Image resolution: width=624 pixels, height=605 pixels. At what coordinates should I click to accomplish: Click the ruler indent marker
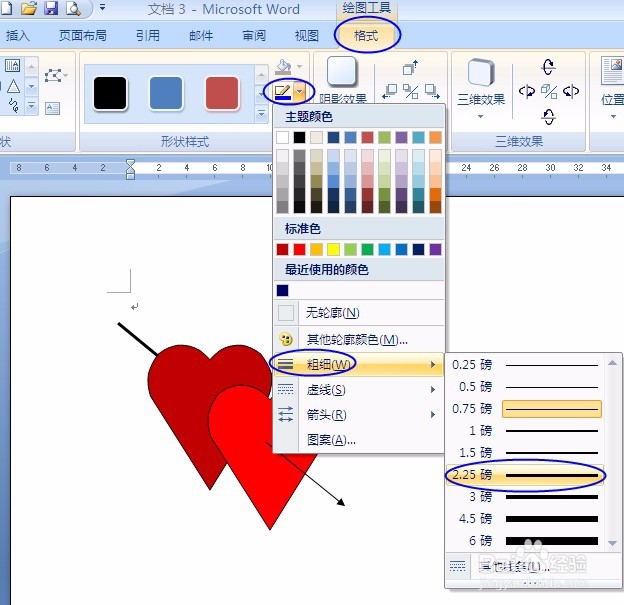click(x=130, y=169)
